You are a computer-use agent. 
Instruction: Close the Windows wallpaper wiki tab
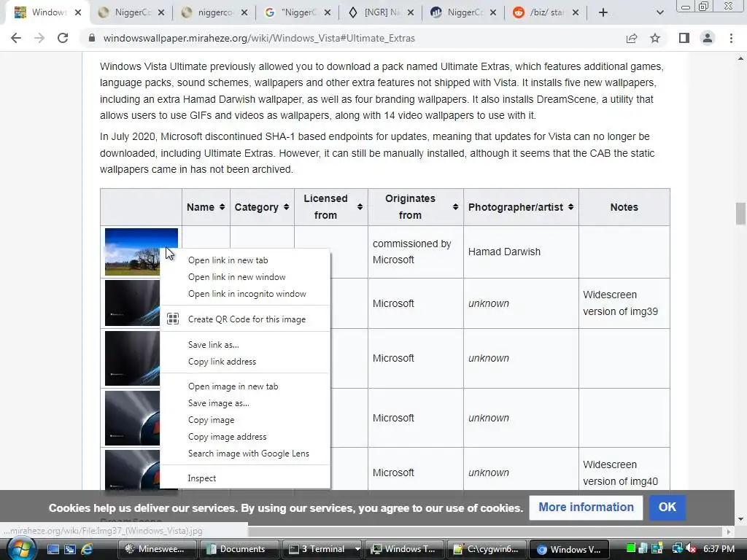point(78,13)
